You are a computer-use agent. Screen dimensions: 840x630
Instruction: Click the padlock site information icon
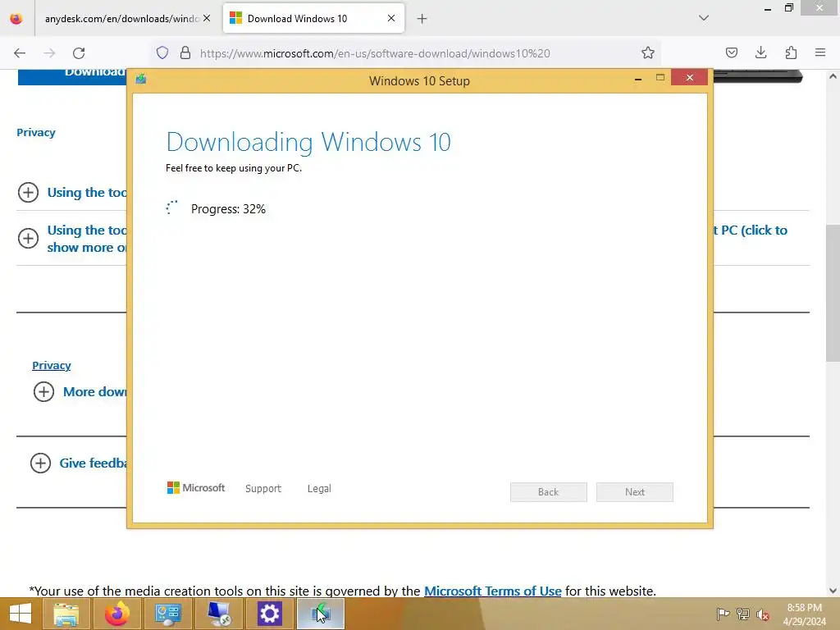(185, 52)
